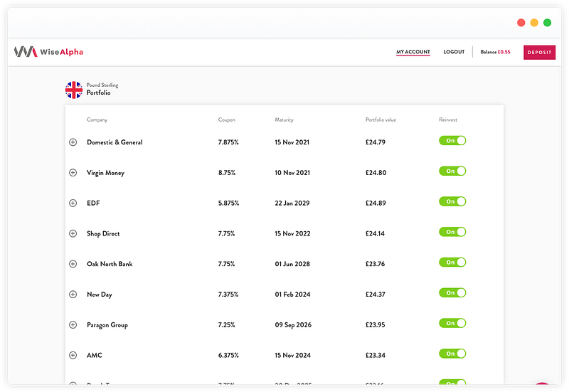Click the green window control dot

click(x=547, y=23)
